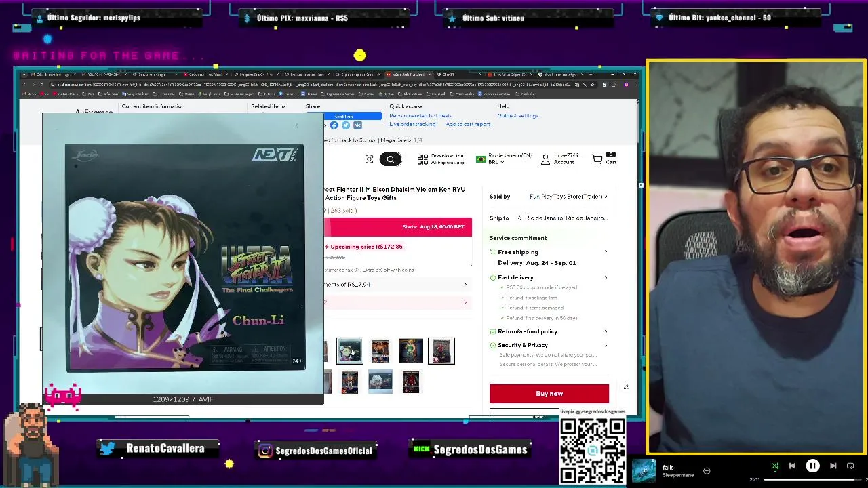Skip to the next track
868x488 pixels.
click(x=833, y=466)
